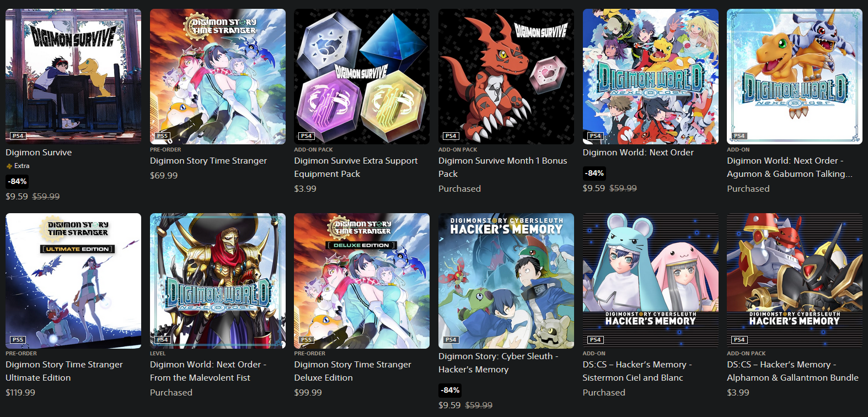Open the From the Malevolent Fist level cover
Screen dimensions: 868x417
point(218,281)
